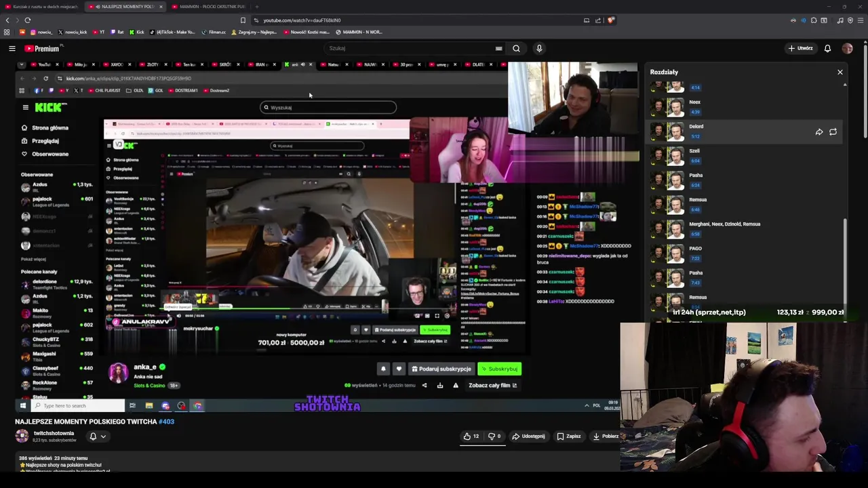The width and height of the screenshot is (868, 488).
Task: Save video with Zapisz button
Action: tap(569, 436)
